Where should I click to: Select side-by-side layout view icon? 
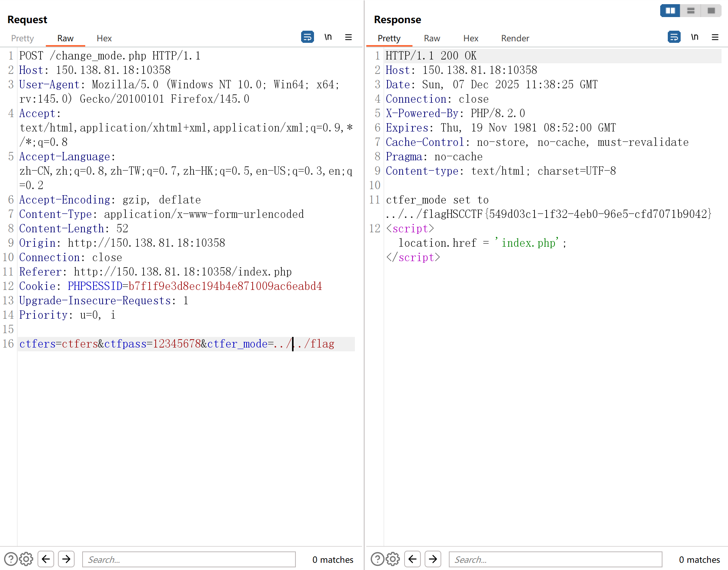(x=670, y=11)
